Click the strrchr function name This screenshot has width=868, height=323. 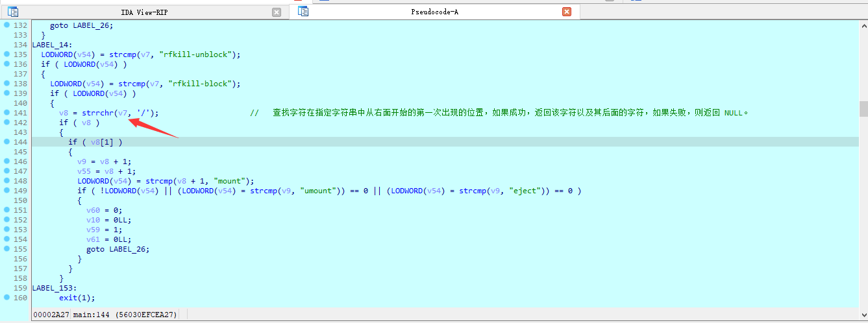[x=97, y=113]
